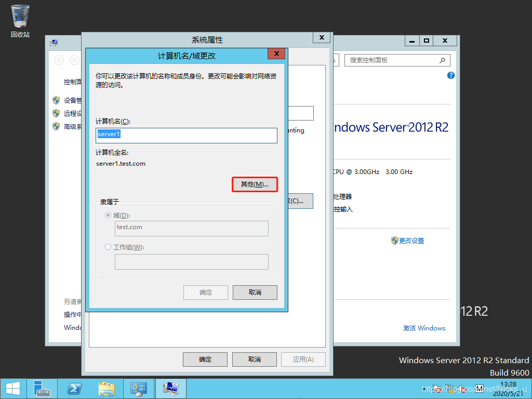The height and width of the screenshot is (399, 532).
Task: Click the workgroup name text field
Action: pos(192,262)
